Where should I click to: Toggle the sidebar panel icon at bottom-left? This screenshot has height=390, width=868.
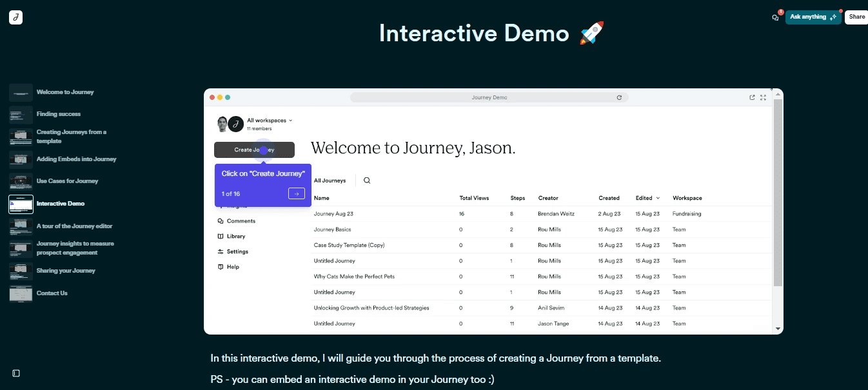[16, 373]
